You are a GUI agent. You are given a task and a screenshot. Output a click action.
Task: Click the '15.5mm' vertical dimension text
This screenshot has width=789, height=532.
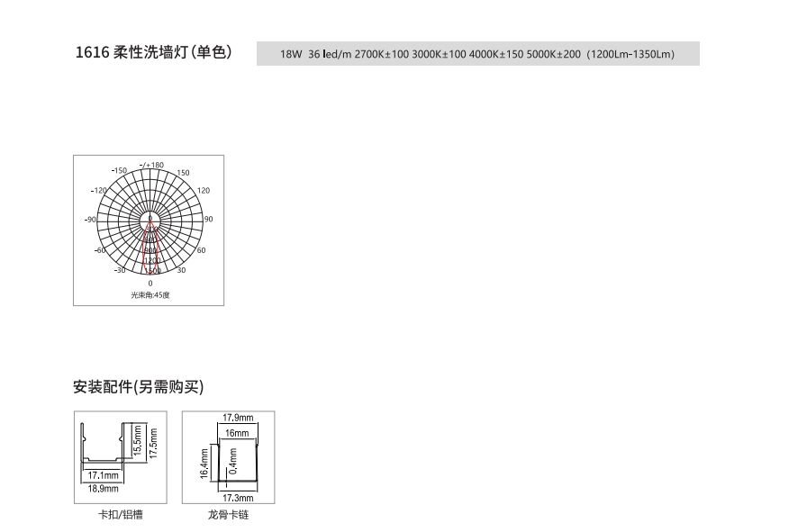click(x=138, y=440)
